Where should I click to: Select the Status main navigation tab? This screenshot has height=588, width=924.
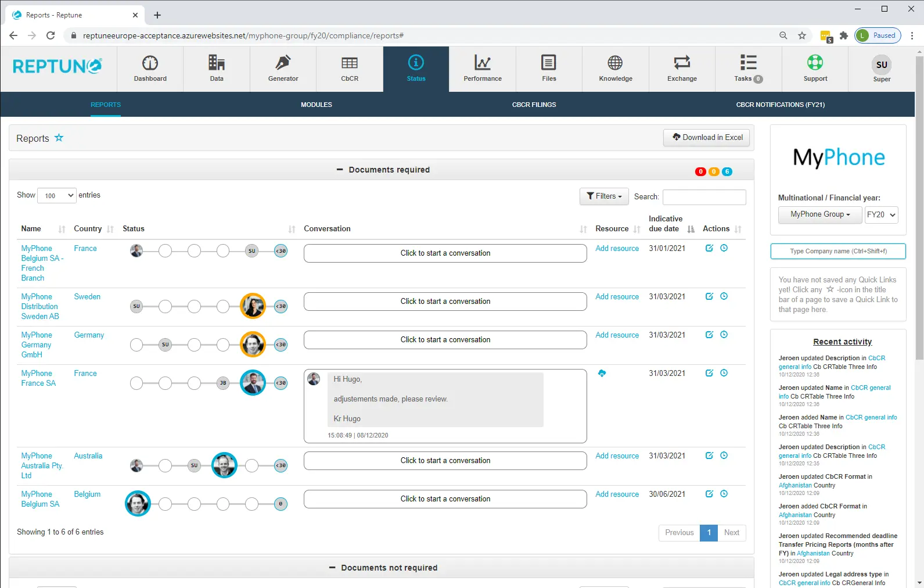pyautogui.click(x=416, y=69)
